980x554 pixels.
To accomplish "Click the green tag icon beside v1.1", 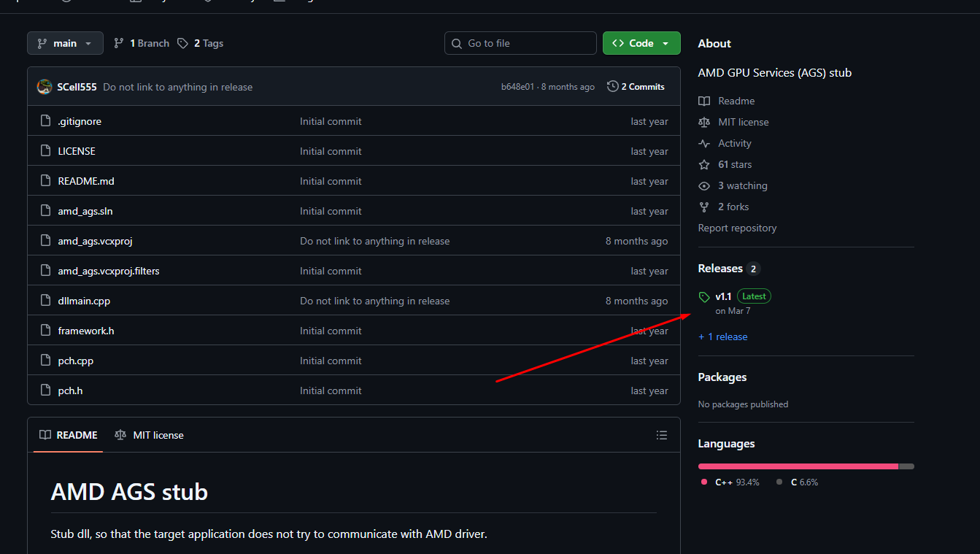I will click(x=704, y=297).
